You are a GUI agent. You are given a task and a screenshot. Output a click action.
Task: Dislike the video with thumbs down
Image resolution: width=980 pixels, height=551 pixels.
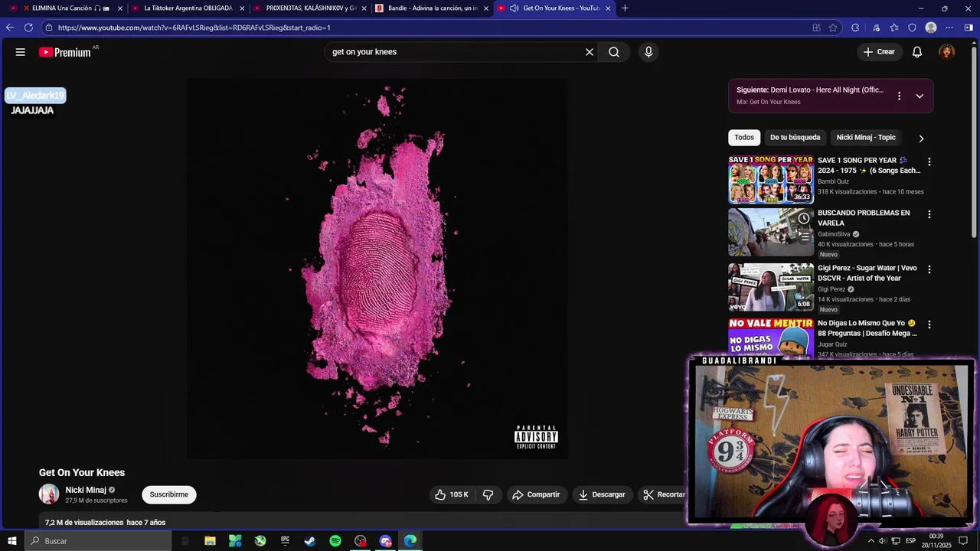(488, 494)
